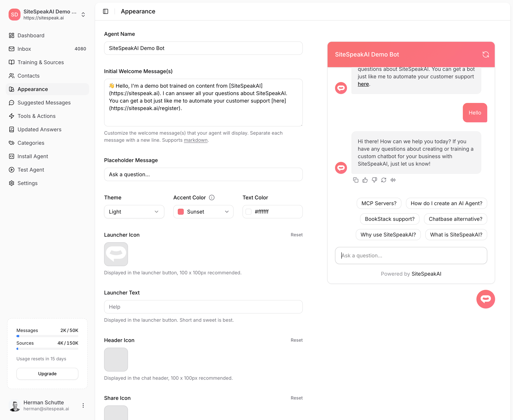
Task: Open the Accent Color Sunset dropdown
Action: (203, 212)
